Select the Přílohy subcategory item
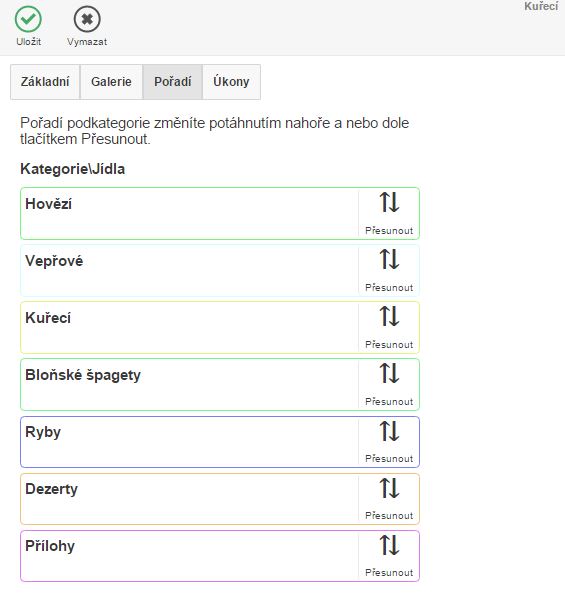Image resolution: width=565 pixels, height=594 pixels. click(x=220, y=556)
